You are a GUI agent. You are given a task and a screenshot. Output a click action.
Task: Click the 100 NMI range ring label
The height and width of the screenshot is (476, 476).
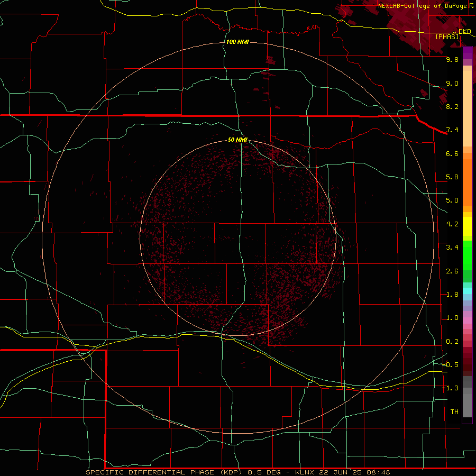point(237,42)
